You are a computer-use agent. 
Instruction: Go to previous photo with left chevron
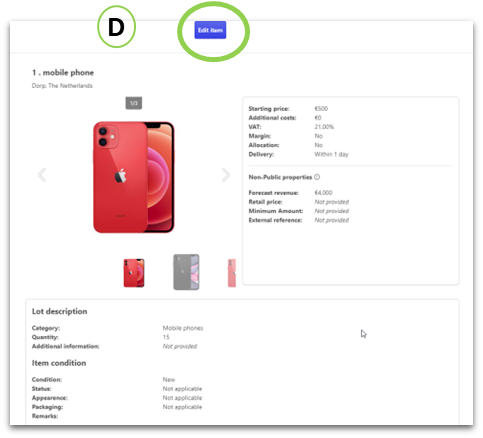pos(42,175)
